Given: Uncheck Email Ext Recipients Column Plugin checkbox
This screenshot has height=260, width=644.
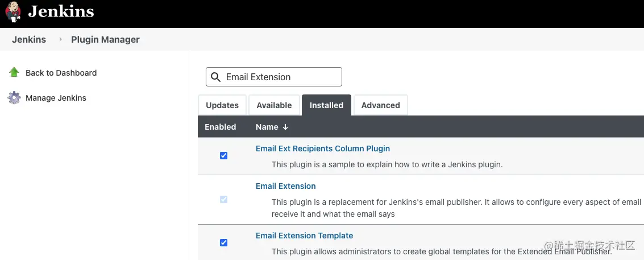Looking at the screenshot, I should pos(223,155).
